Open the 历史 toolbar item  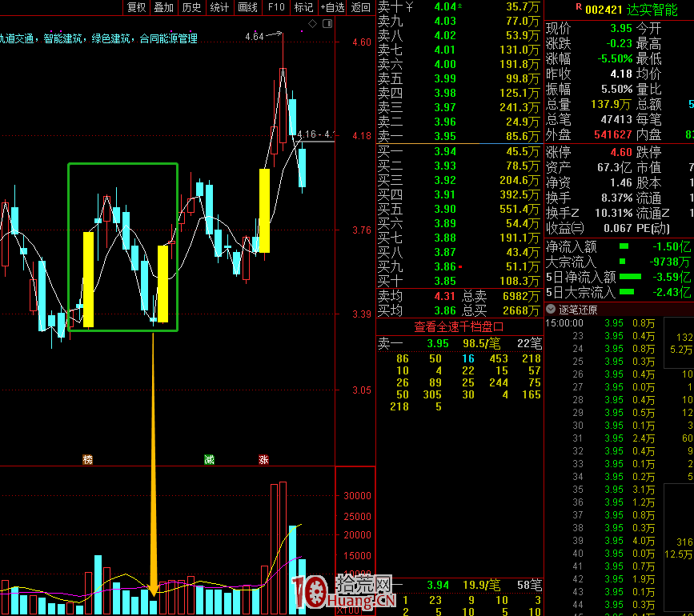(x=191, y=7)
